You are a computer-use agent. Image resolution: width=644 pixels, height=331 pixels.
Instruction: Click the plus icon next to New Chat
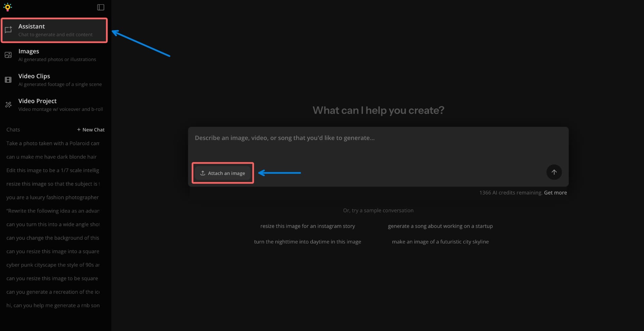coord(79,129)
